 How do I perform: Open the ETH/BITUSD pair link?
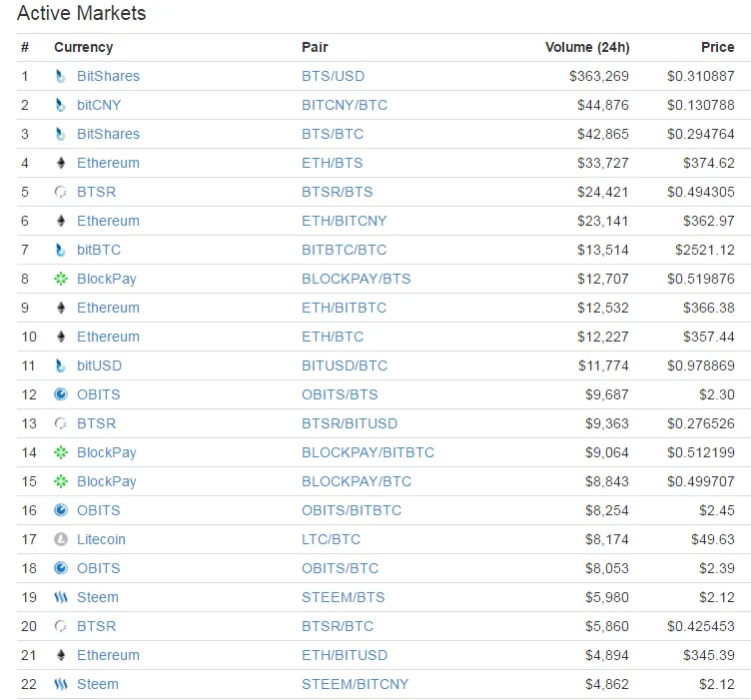[345, 655]
